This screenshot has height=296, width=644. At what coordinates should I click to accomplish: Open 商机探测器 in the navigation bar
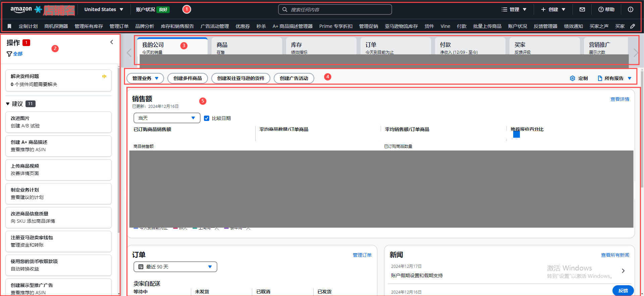coord(56,26)
